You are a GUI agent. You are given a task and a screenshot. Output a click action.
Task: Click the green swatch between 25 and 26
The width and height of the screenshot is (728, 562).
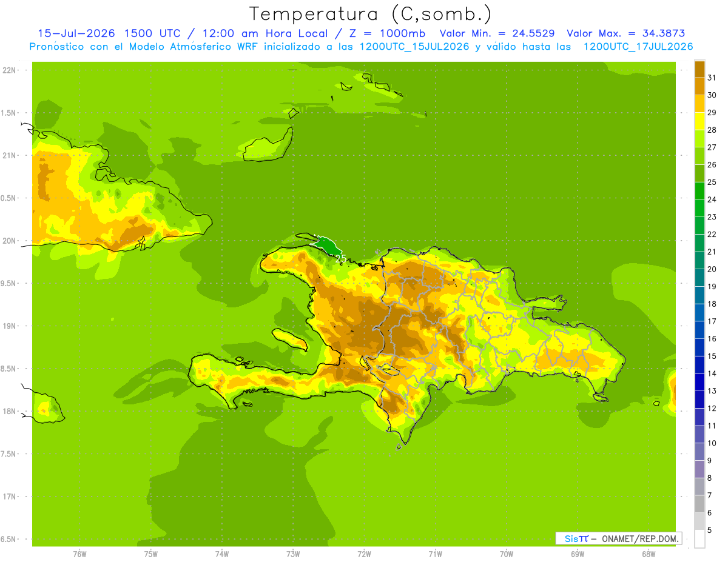click(699, 173)
